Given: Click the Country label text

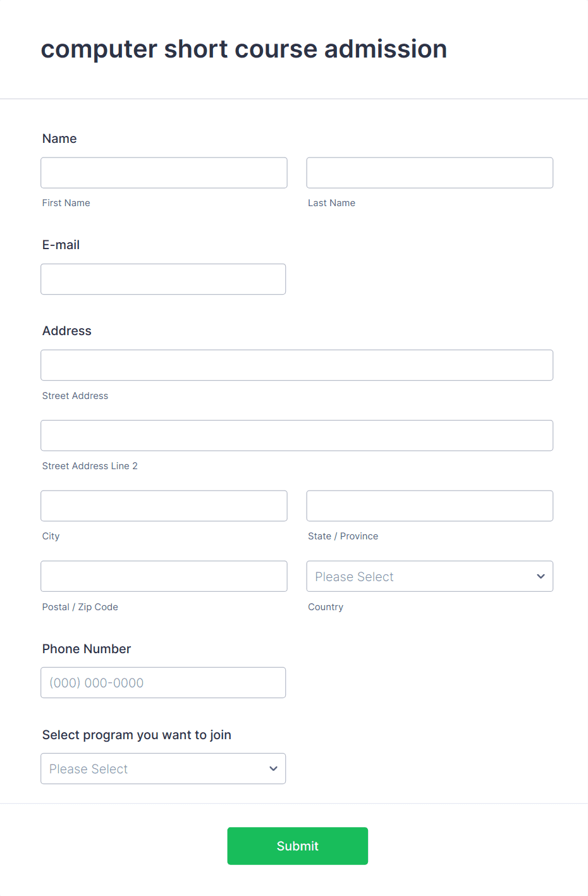Looking at the screenshot, I should 325,606.
